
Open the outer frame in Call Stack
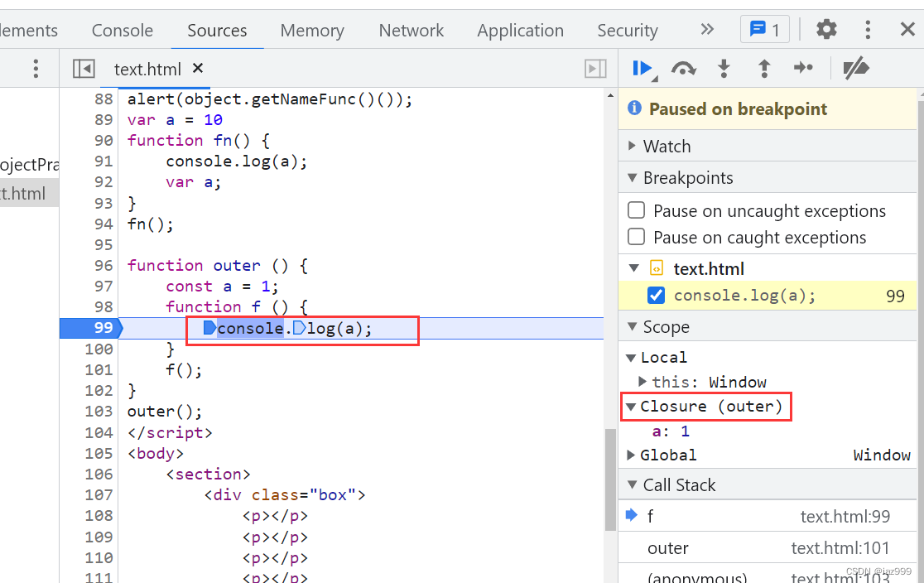[667, 547]
